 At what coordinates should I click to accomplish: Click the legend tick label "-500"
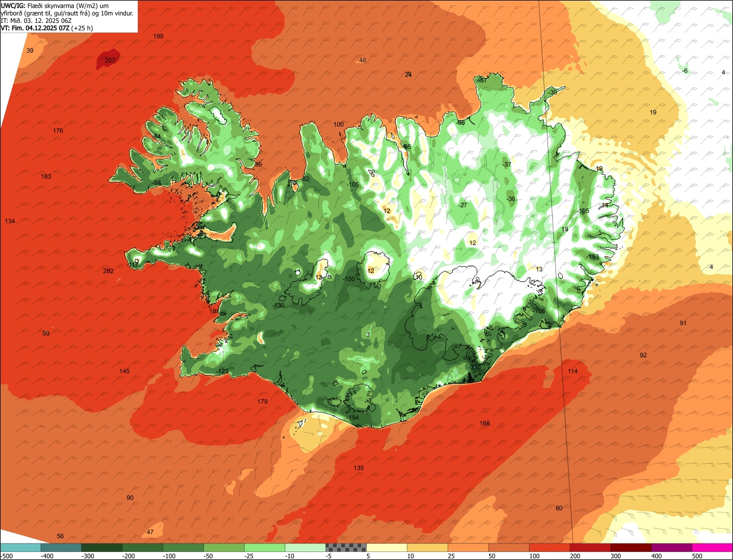click(6, 556)
